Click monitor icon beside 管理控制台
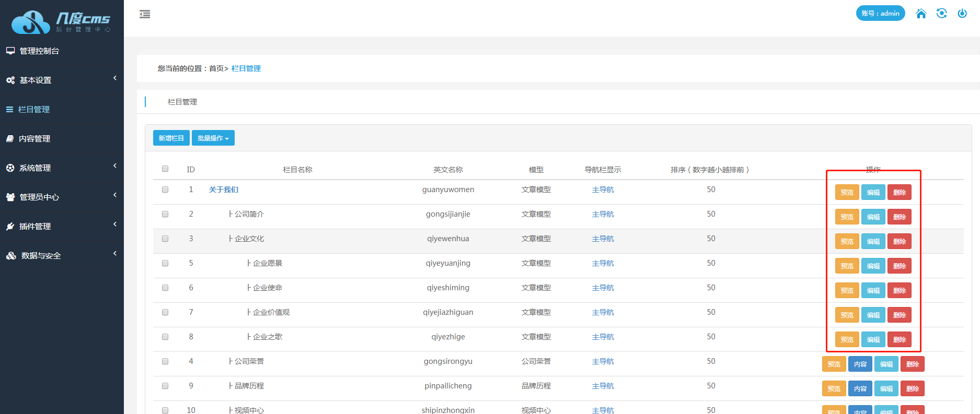 (10, 51)
